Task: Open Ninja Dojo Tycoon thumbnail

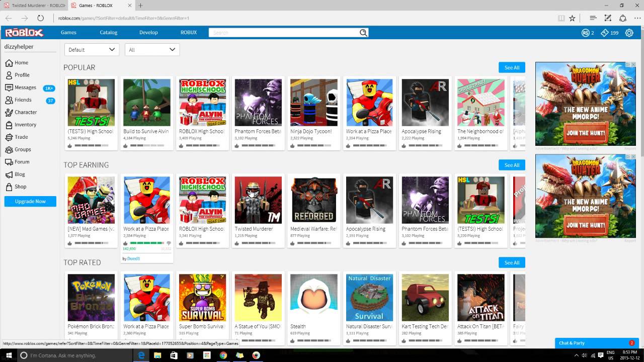Action: pos(314,103)
